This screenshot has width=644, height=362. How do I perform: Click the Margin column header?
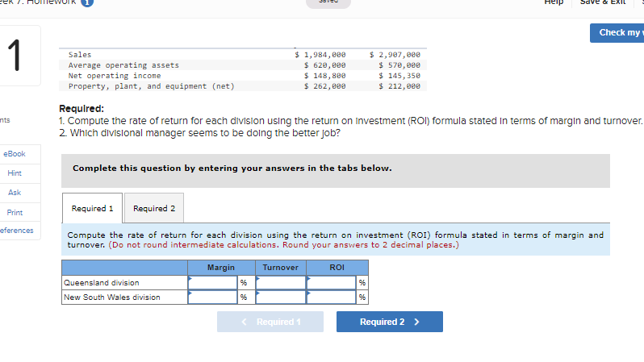point(221,268)
